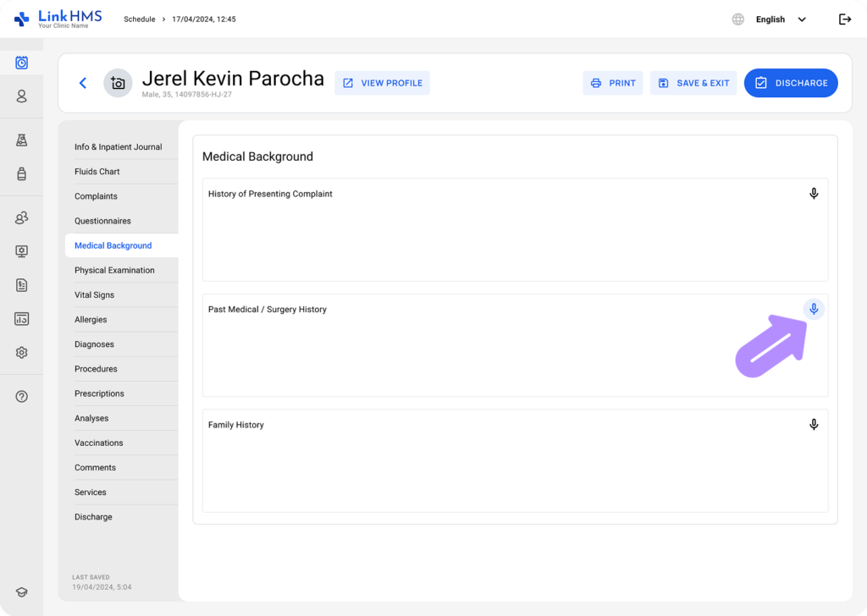Open the English language dropdown
This screenshot has height=616, width=867.
click(x=781, y=19)
